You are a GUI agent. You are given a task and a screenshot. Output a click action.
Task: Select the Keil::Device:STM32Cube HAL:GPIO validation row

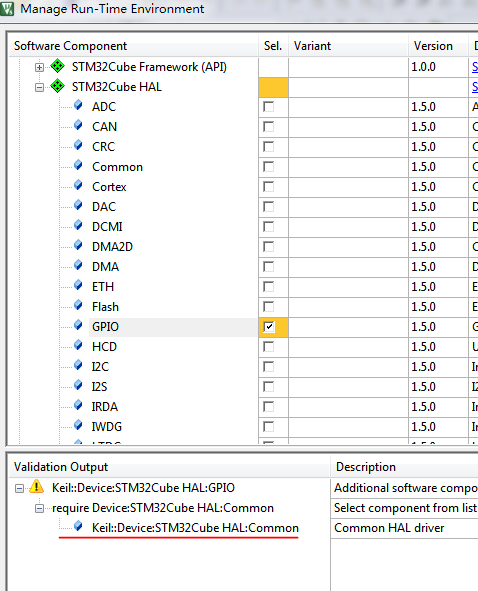(143, 488)
